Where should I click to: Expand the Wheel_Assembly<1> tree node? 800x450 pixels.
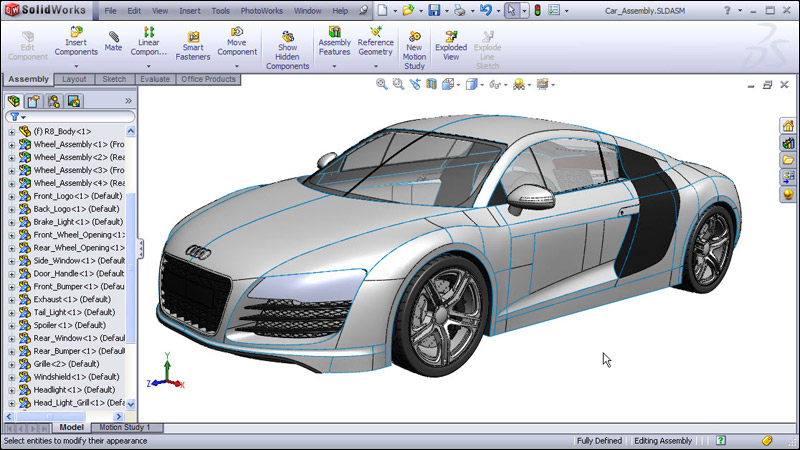click(x=12, y=144)
